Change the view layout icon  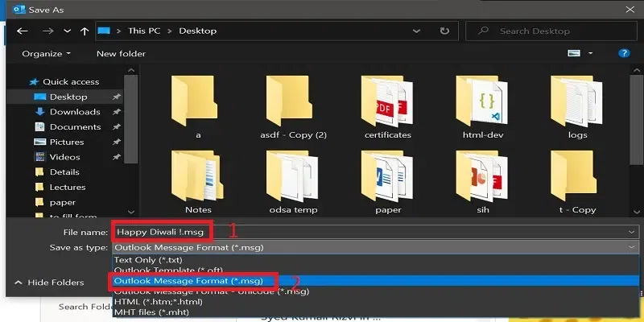pyautogui.click(x=574, y=53)
